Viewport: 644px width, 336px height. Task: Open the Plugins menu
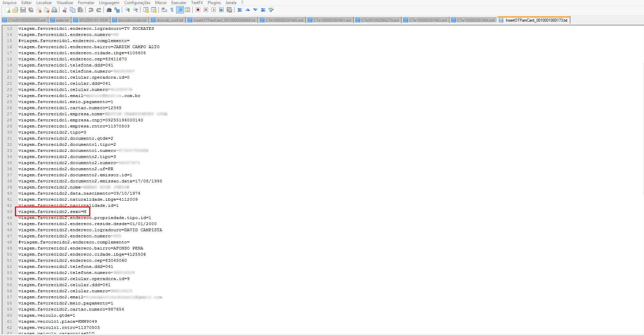pyautogui.click(x=214, y=3)
